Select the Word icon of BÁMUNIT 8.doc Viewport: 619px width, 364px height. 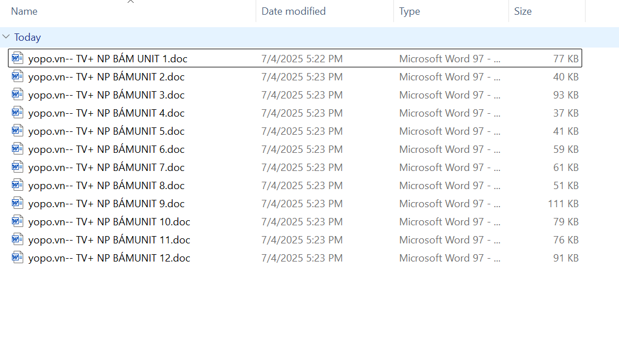[18, 185]
